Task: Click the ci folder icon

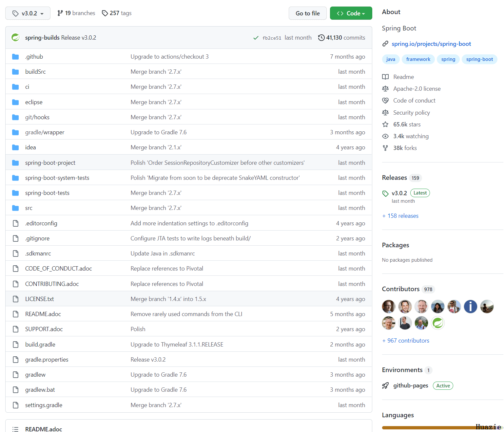Action: point(15,87)
